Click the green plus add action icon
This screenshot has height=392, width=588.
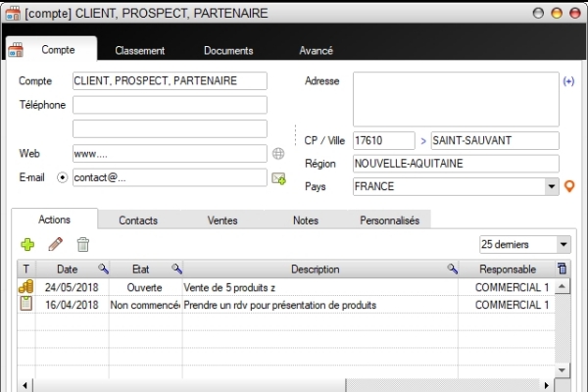[27, 244]
